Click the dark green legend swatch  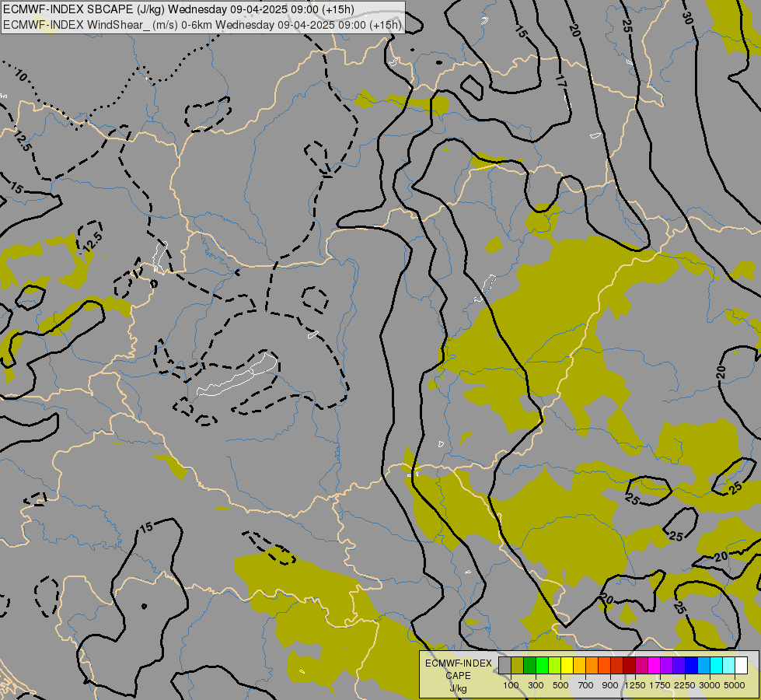point(530,665)
